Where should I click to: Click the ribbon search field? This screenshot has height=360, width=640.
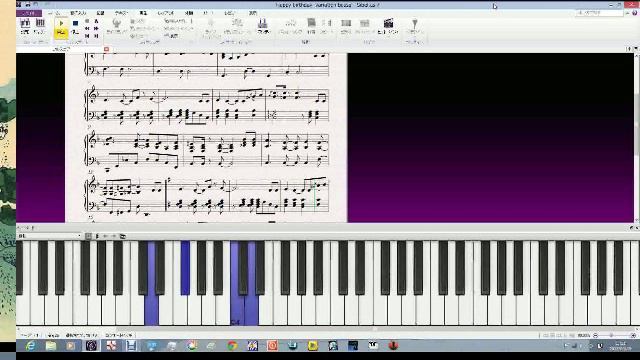[599, 13]
